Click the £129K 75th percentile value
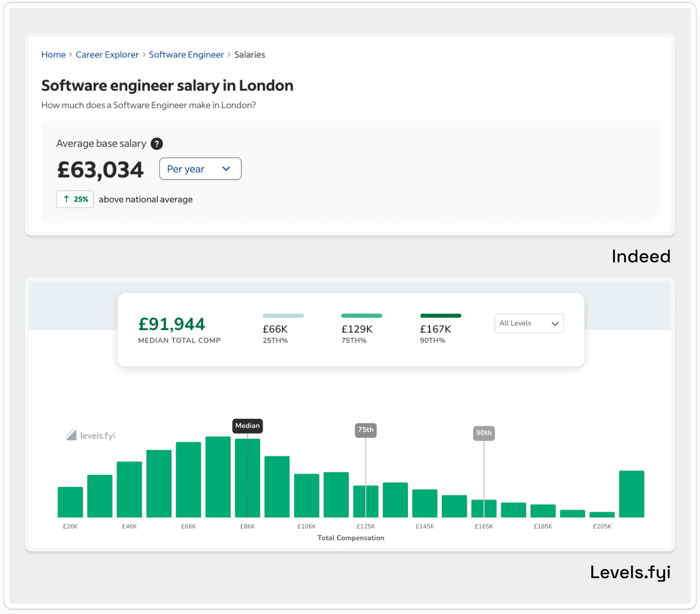 [x=357, y=329]
